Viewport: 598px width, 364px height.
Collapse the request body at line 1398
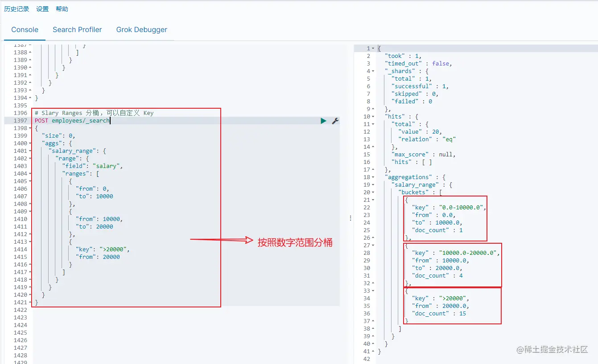pos(29,128)
